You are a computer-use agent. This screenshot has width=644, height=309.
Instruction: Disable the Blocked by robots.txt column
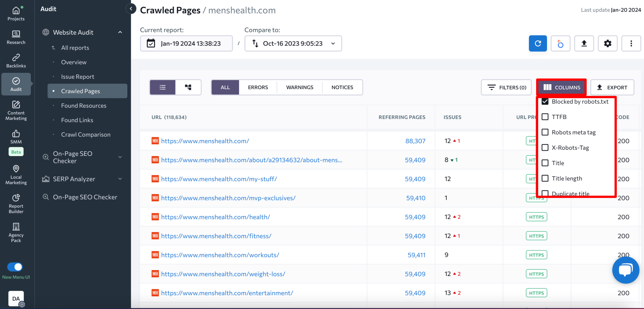pyautogui.click(x=545, y=101)
